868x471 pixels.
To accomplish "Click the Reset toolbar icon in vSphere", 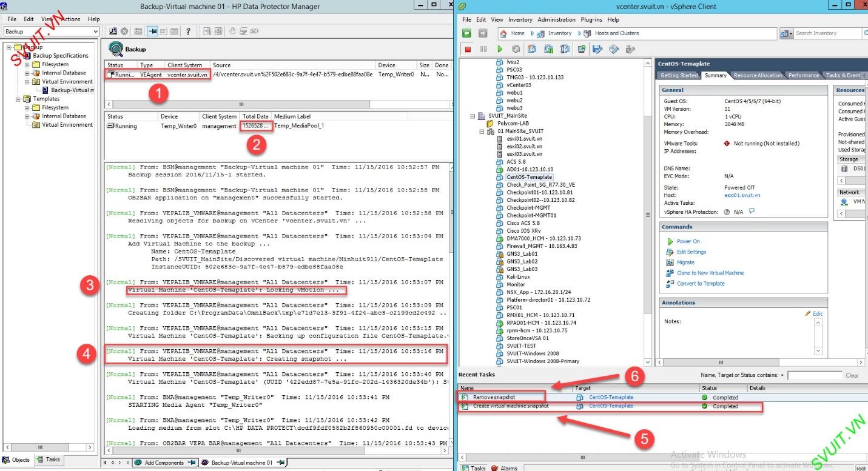I will click(516, 49).
